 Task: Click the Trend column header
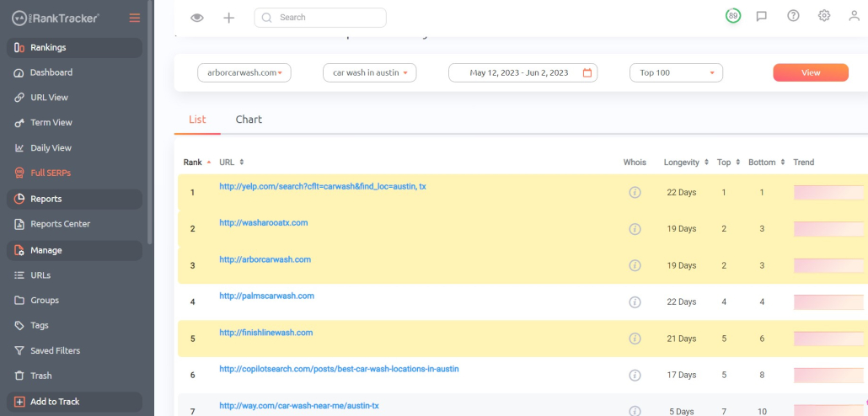pos(803,163)
